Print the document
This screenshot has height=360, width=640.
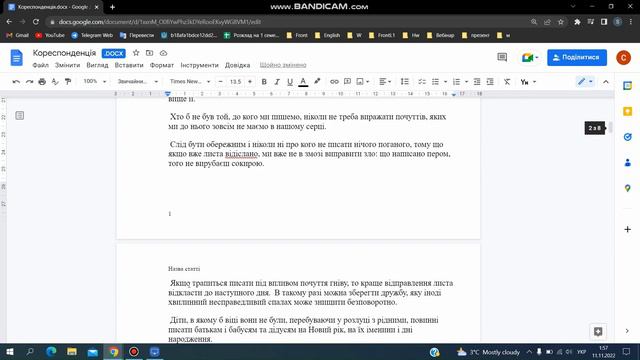pyautogui.click(x=42, y=82)
